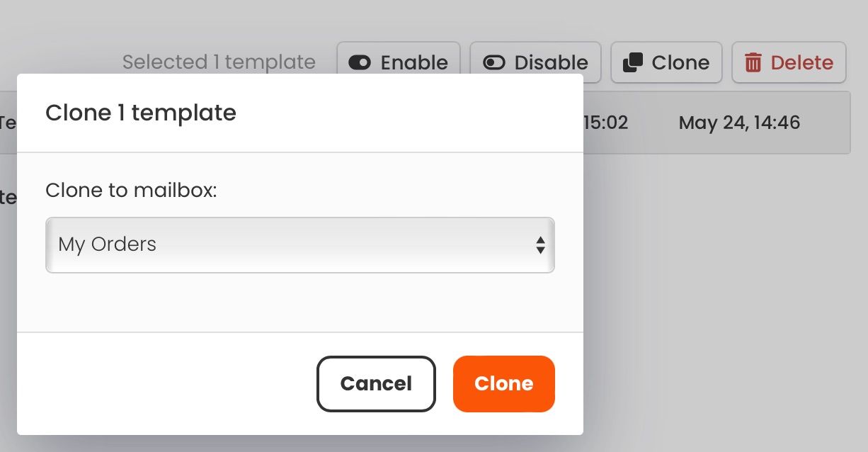868x452 pixels.
Task: Open the Clone to mailbox dropdown
Action: (x=299, y=244)
